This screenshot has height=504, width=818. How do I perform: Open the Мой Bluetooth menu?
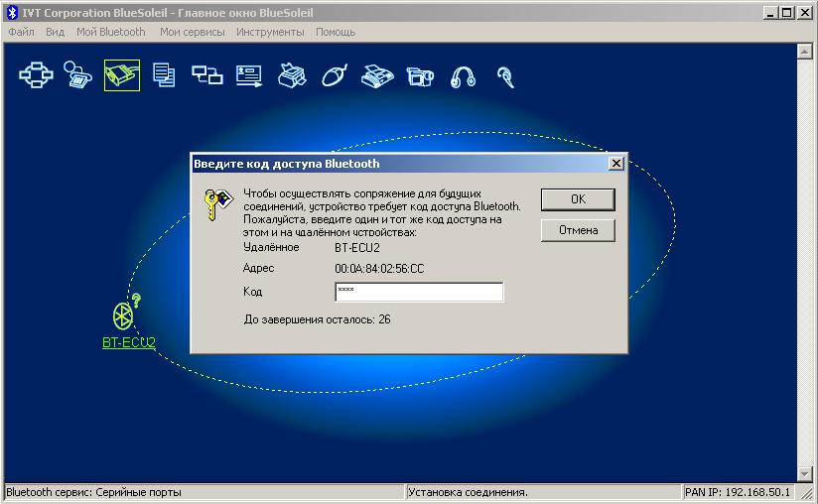coord(110,32)
